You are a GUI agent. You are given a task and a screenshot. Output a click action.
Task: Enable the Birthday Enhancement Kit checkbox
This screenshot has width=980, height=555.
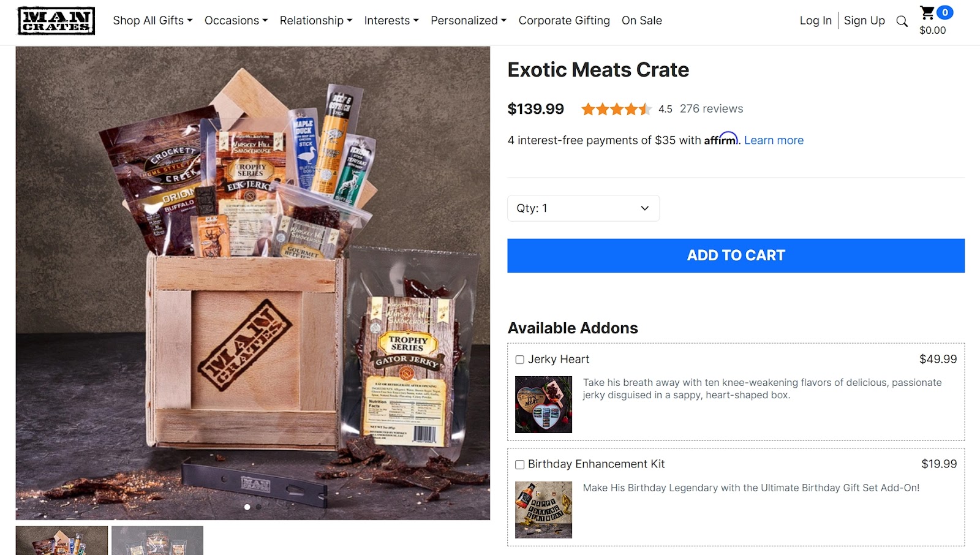[x=519, y=464]
